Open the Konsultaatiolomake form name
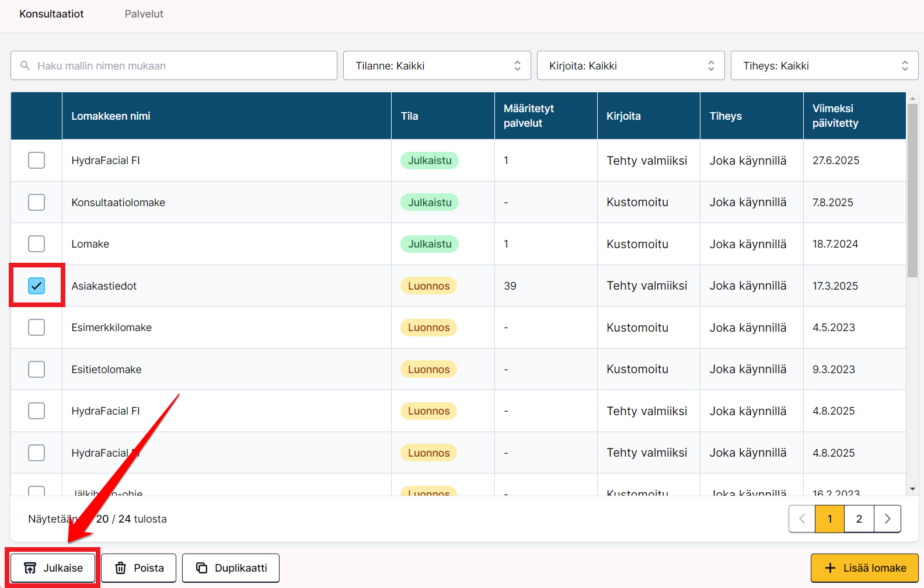The width and height of the screenshot is (924, 588). 118,202
